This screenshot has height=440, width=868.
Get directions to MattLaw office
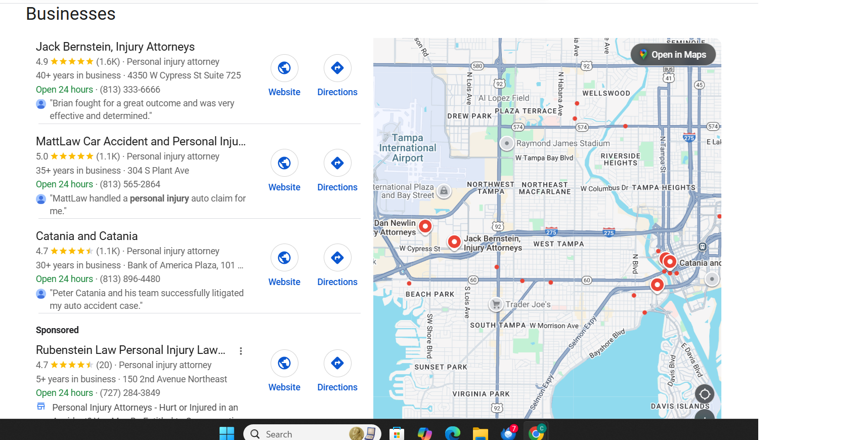point(337,163)
